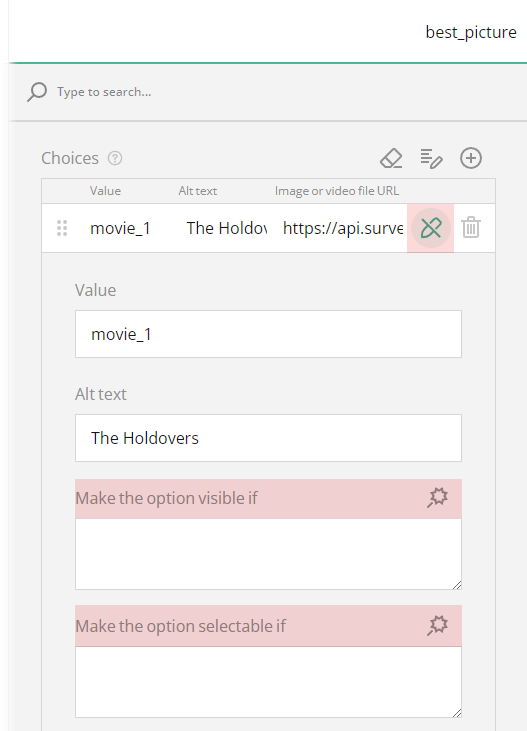Open fast entry edit icon
527x731 pixels.
(x=431, y=159)
